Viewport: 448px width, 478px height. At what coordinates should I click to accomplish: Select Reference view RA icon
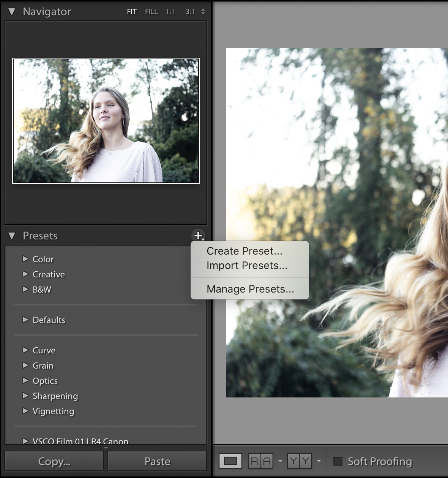pos(261,461)
